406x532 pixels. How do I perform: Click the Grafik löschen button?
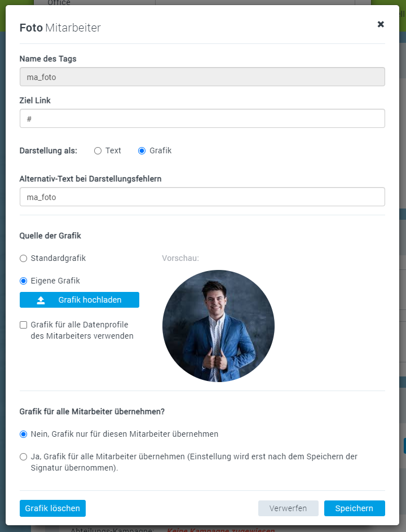52,508
